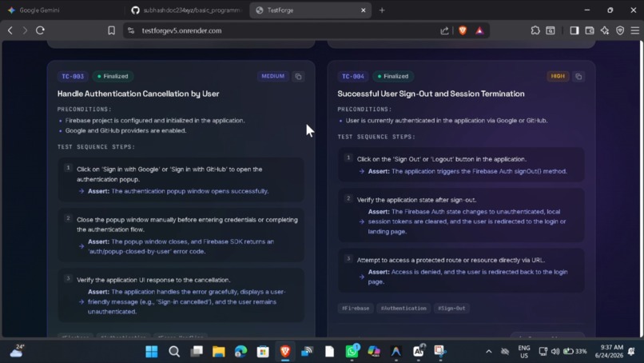
Task: Click the TC-004 badge
Action: [x=353, y=77]
